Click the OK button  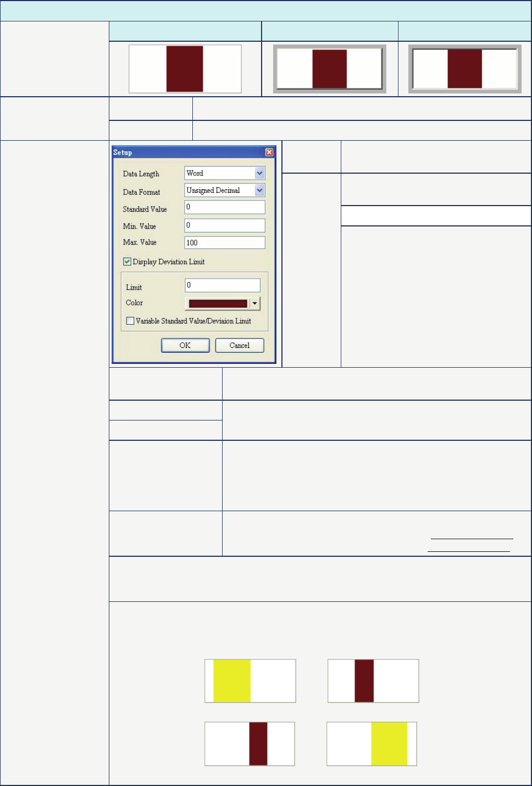(185, 345)
